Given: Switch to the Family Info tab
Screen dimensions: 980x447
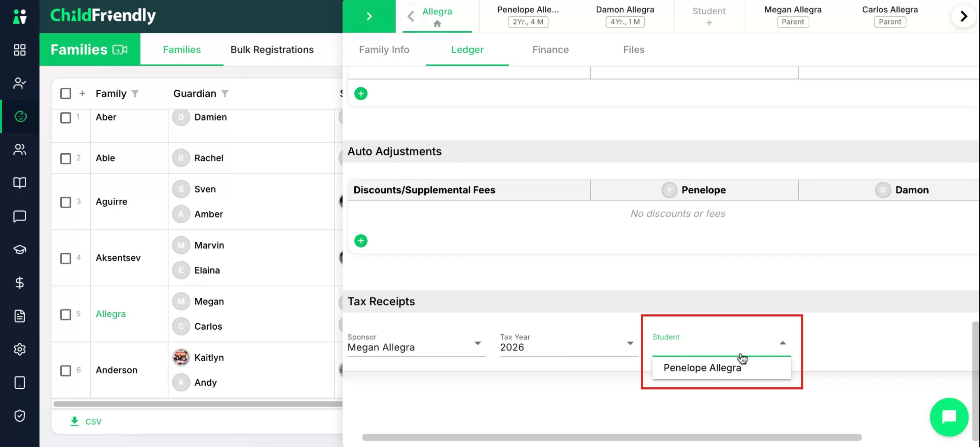Looking at the screenshot, I should [384, 49].
